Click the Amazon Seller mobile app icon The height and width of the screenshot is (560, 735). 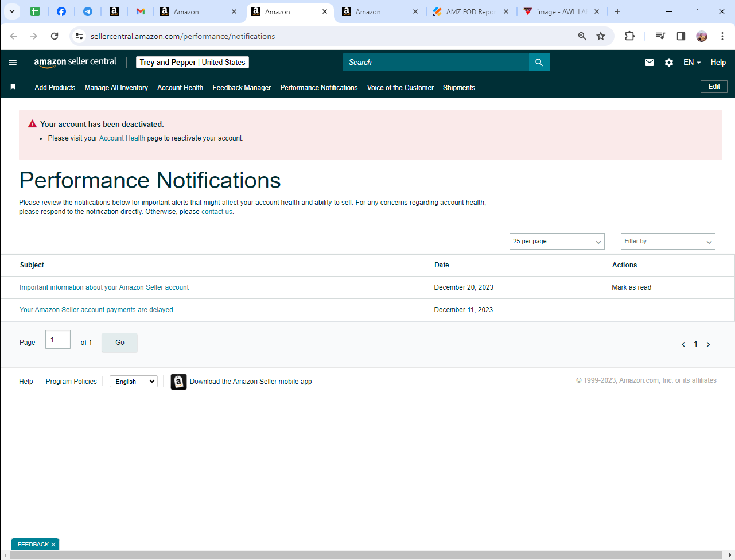178,382
